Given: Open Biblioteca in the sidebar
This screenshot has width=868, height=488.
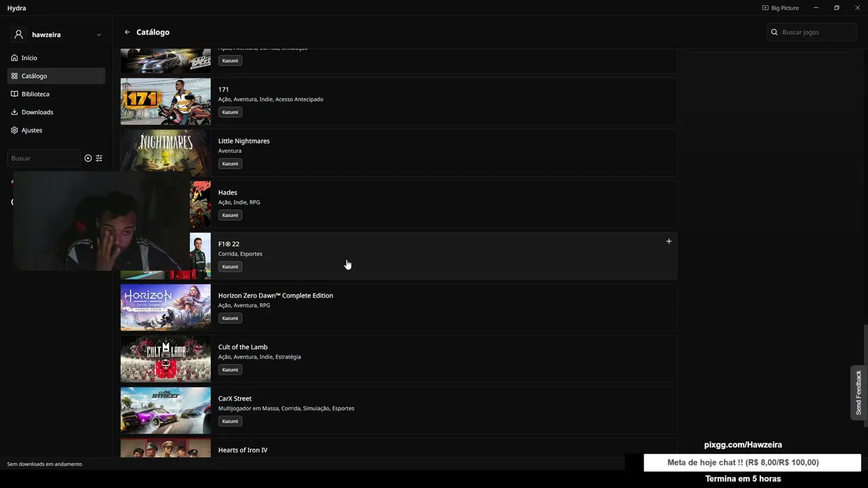Looking at the screenshot, I should click(x=56, y=94).
